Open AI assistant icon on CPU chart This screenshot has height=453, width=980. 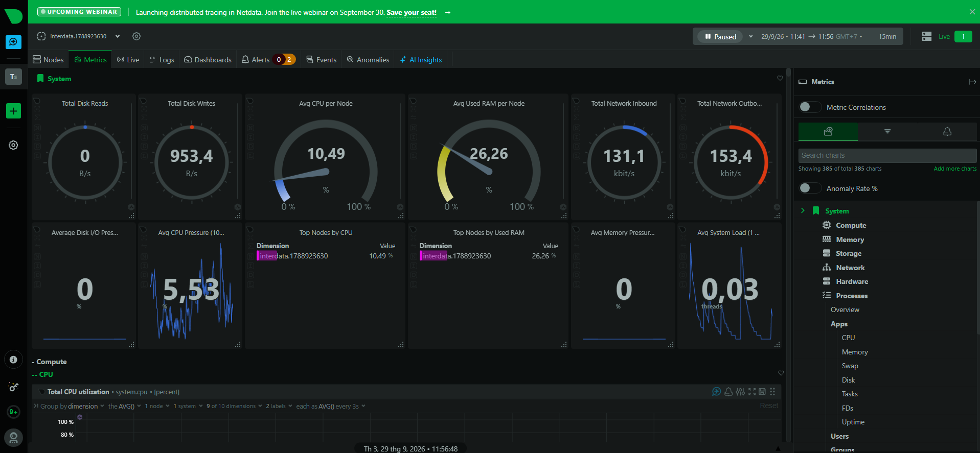(x=716, y=392)
